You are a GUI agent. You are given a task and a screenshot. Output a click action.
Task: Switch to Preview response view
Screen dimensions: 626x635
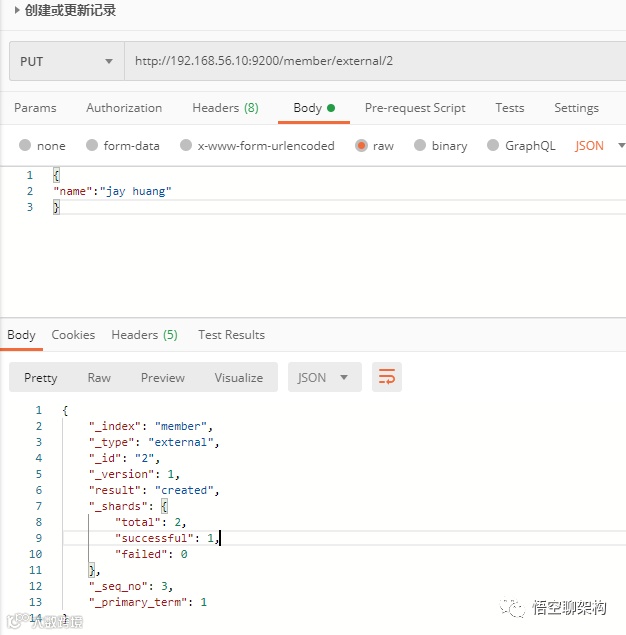coord(163,378)
